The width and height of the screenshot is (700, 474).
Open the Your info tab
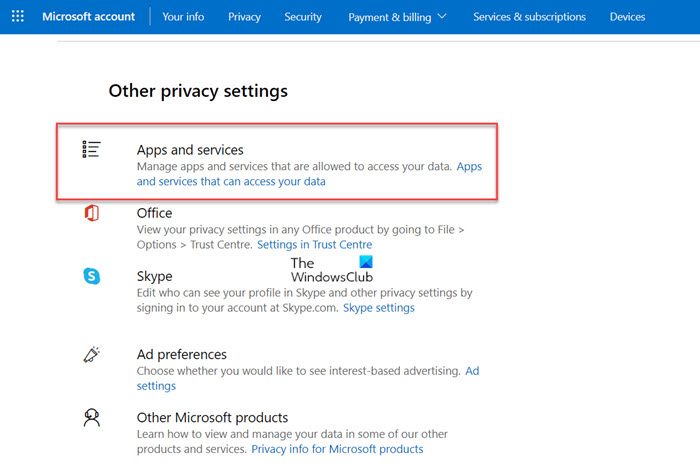pyautogui.click(x=183, y=17)
